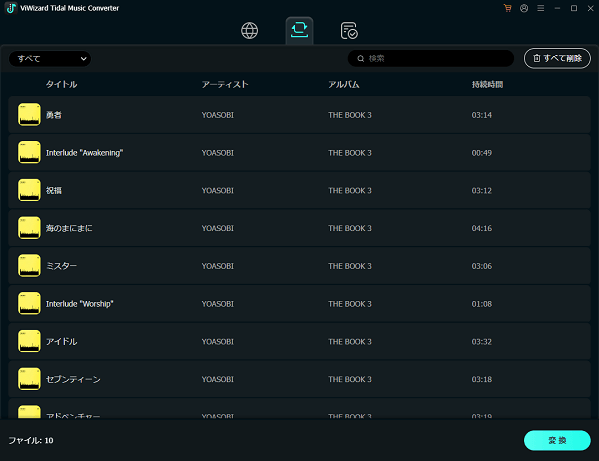Expand the すべて filter dropdown
Viewport: 599px width, 461px height.
pyautogui.click(x=50, y=59)
